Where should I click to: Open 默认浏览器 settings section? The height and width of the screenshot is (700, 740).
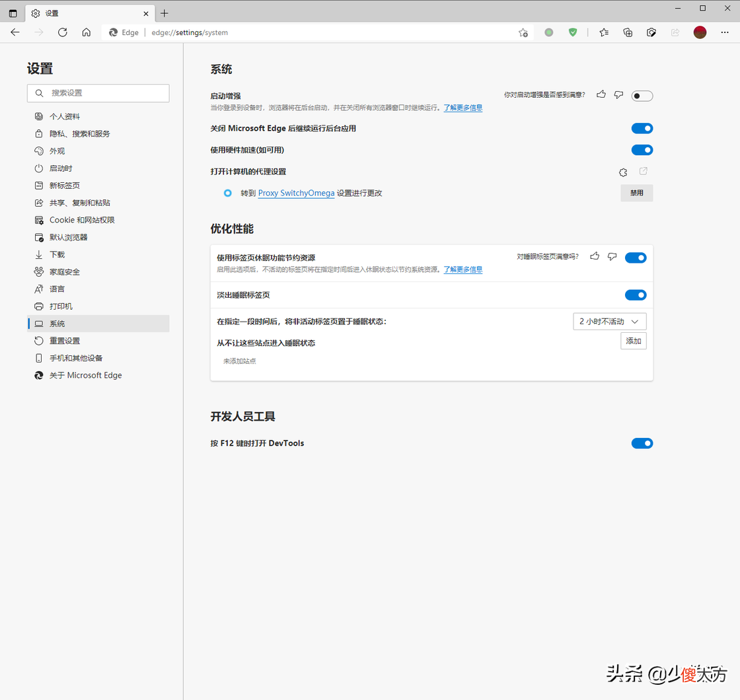click(98, 237)
